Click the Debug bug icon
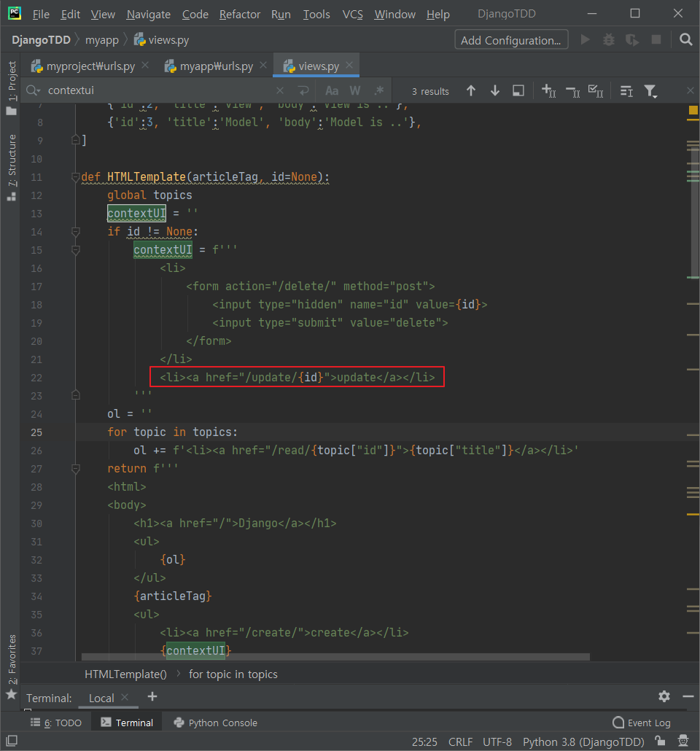This screenshot has width=700, height=751. click(x=608, y=40)
